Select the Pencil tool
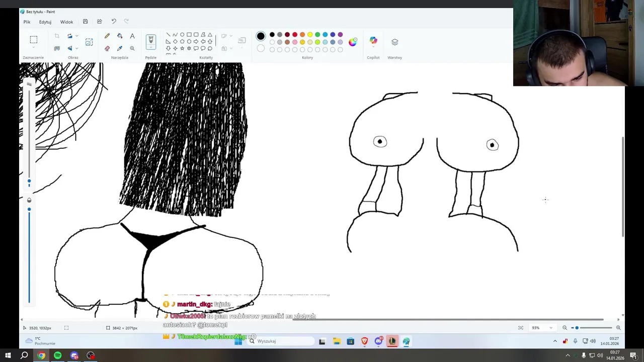 point(107,36)
